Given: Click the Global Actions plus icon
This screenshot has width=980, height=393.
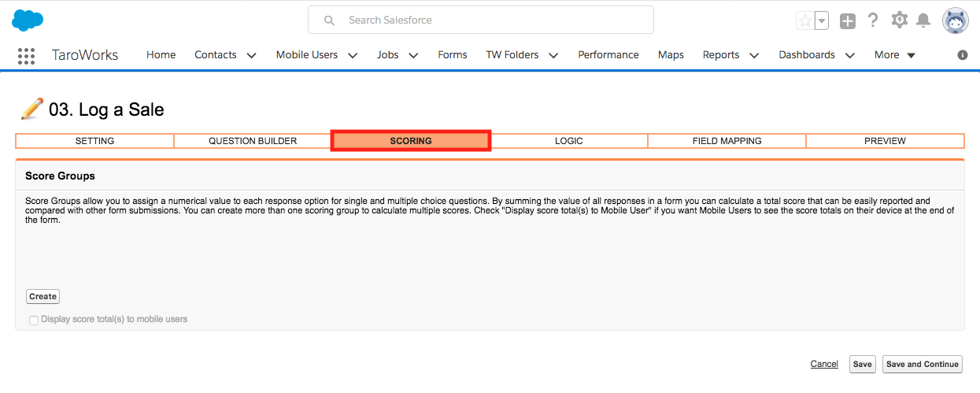Looking at the screenshot, I should (848, 21).
